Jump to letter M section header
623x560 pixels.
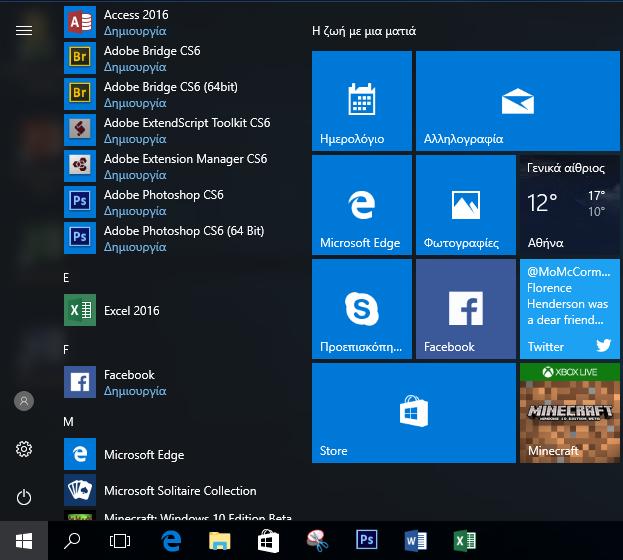tap(68, 422)
